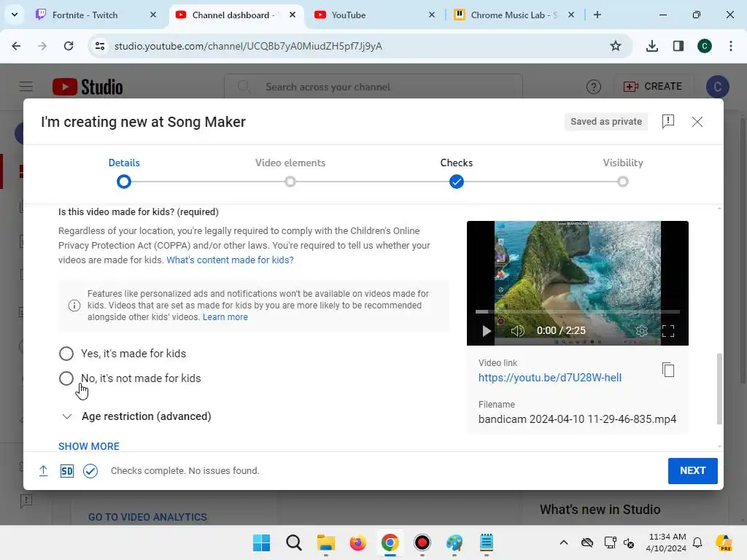Screen dimensions: 747x560
Task: Copy video link with copy icon
Action: (668, 370)
